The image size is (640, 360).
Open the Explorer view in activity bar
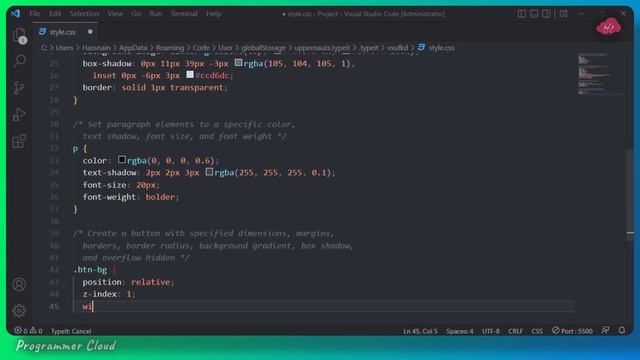(19, 36)
